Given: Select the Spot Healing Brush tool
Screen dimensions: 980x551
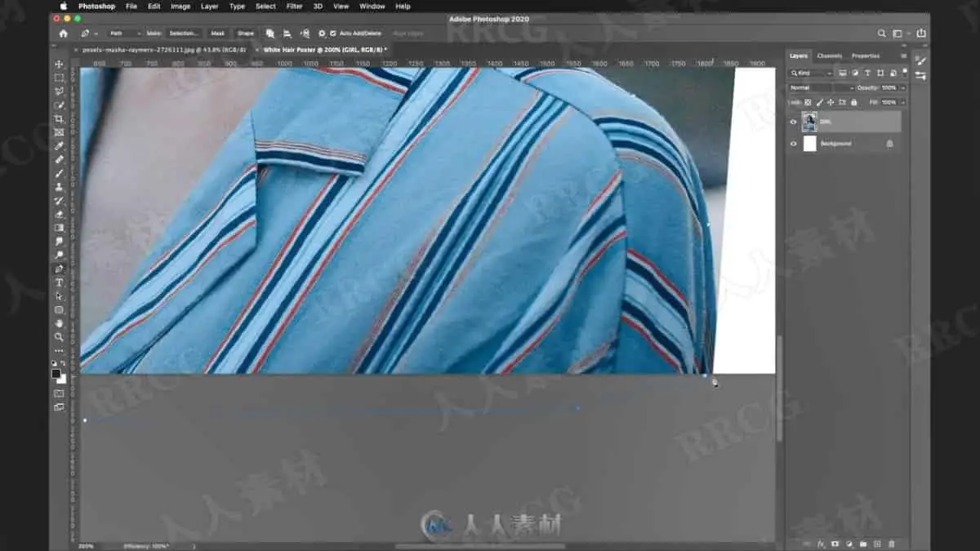Looking at the screenshot, I should 59,160.
